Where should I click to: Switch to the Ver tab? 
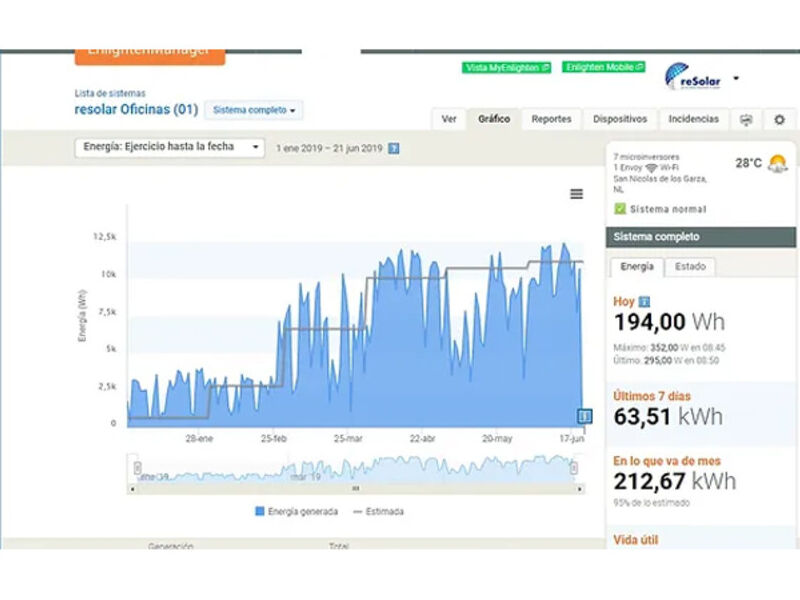pos(449,119)
